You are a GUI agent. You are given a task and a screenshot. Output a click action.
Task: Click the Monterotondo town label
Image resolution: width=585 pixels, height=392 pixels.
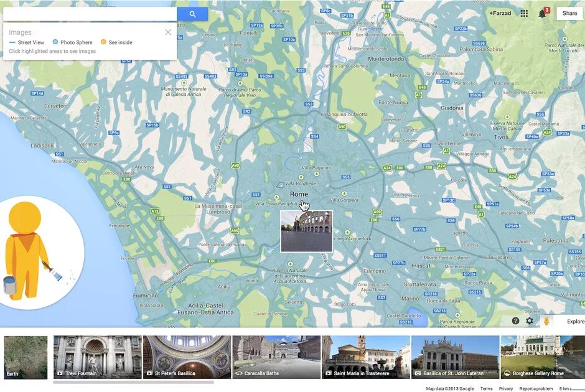(x=386, y=59)
